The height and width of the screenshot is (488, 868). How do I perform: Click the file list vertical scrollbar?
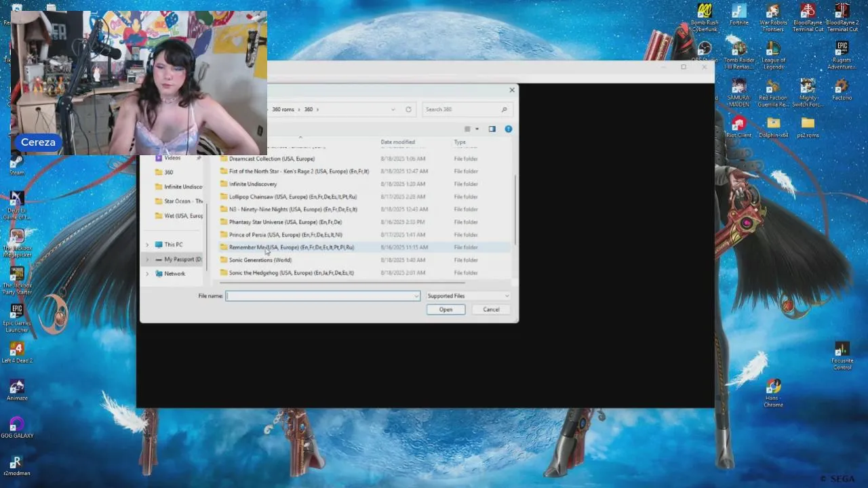tap(515, 210)
